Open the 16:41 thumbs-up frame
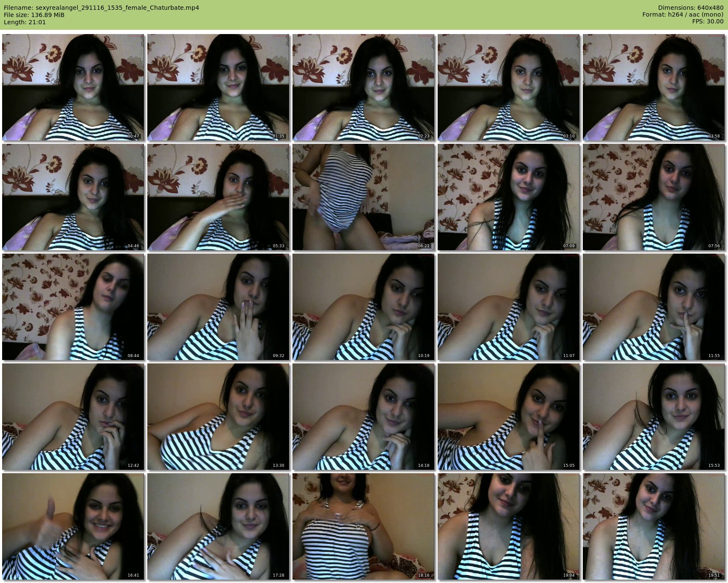 coord(73,526)
